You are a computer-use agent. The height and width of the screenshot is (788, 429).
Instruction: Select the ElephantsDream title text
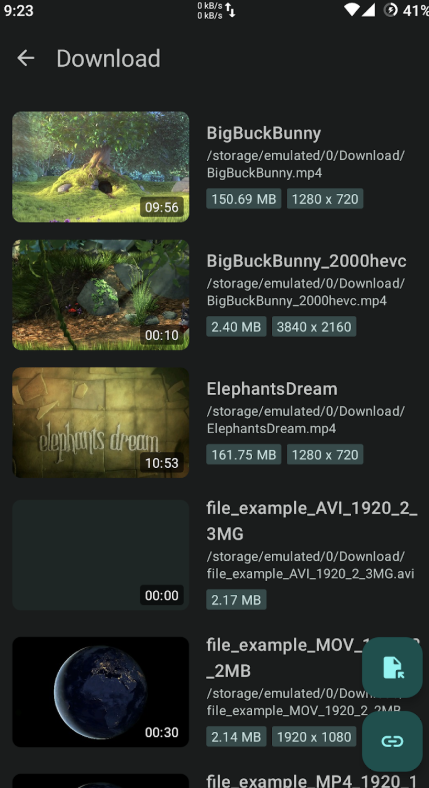[272, 389]
